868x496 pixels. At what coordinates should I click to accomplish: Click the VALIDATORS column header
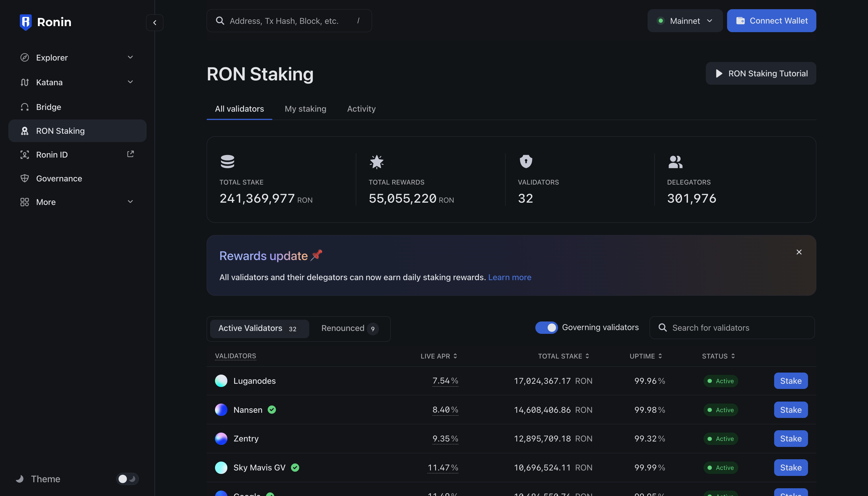[x=235, y=356]
